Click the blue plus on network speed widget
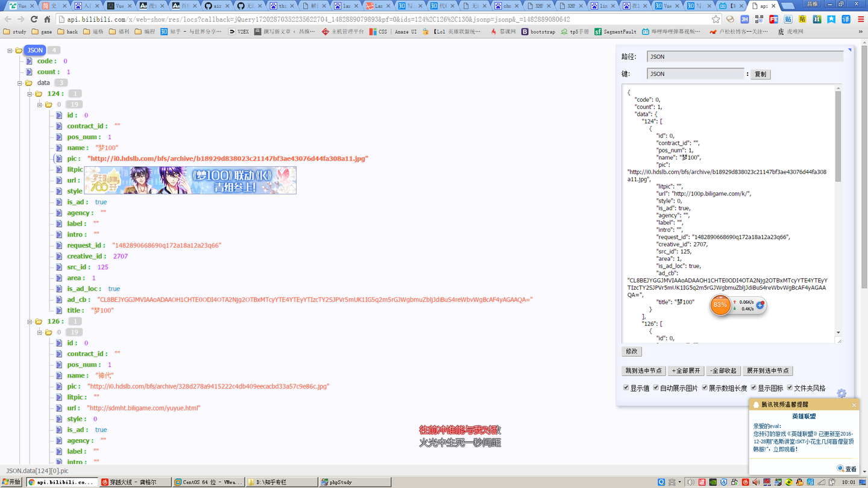 click(760, 305)
